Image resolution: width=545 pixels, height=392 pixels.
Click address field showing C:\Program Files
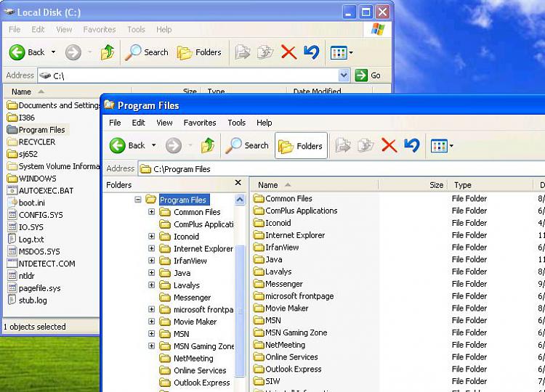click(x=342, y=169)
